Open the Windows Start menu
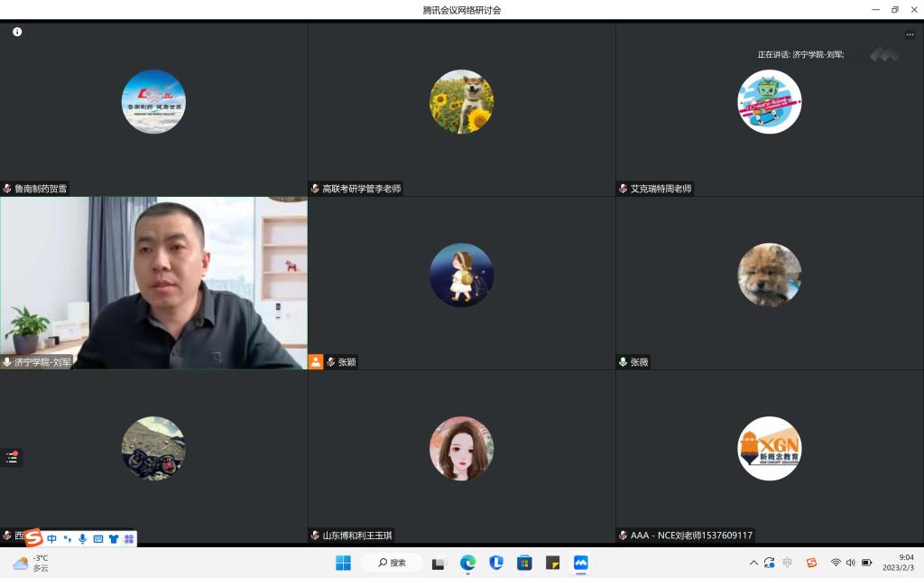 [343, 563]
